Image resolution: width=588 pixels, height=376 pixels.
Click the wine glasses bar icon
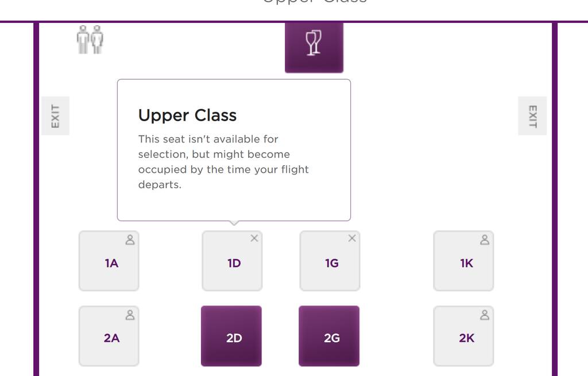coord(314,43)
